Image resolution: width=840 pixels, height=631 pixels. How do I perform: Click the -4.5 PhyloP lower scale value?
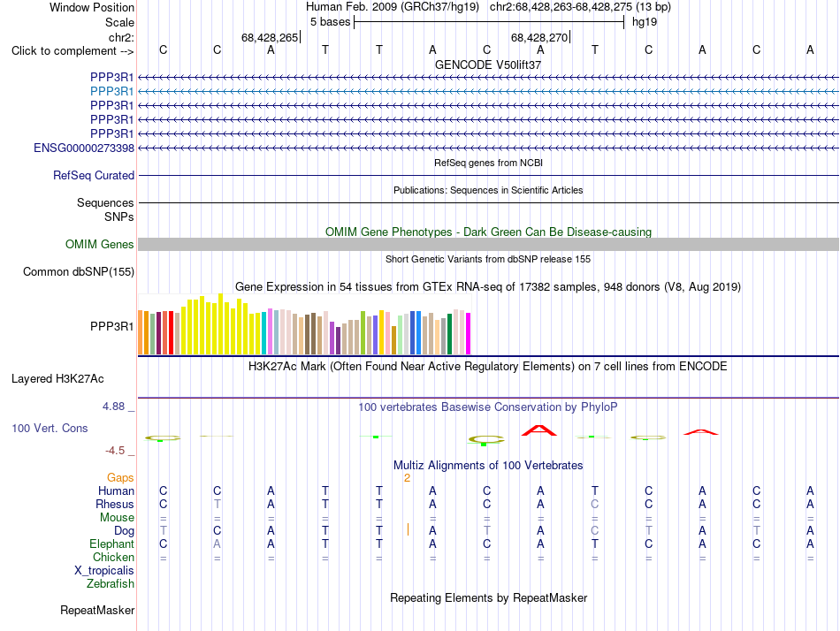(115, 451)
